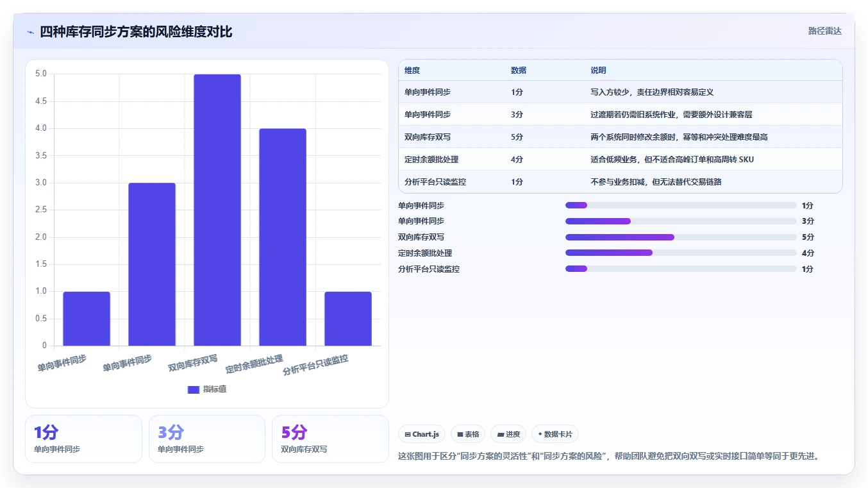Click the 指标值 legend label text

[x=215, y=389]
